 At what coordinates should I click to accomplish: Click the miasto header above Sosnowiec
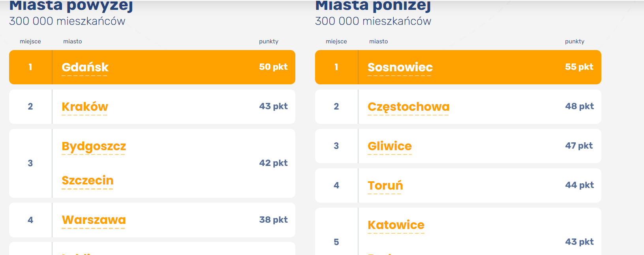pos(378,41)
